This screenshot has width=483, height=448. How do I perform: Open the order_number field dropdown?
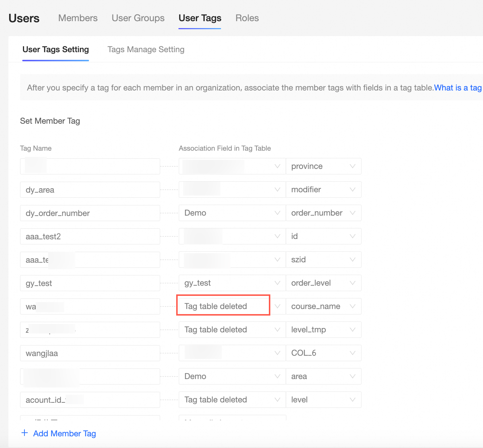tap(323, 213)
